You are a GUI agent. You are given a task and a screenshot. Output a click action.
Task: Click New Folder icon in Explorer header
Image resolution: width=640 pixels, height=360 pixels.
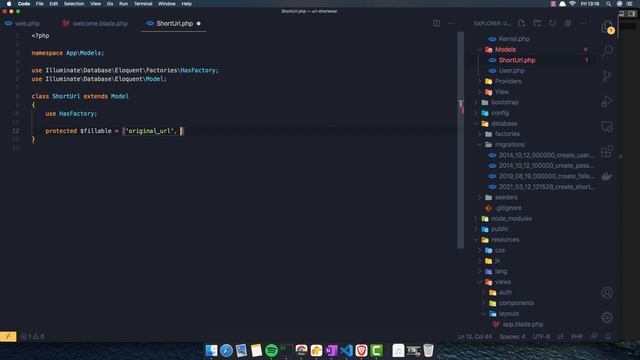point(537,23)
